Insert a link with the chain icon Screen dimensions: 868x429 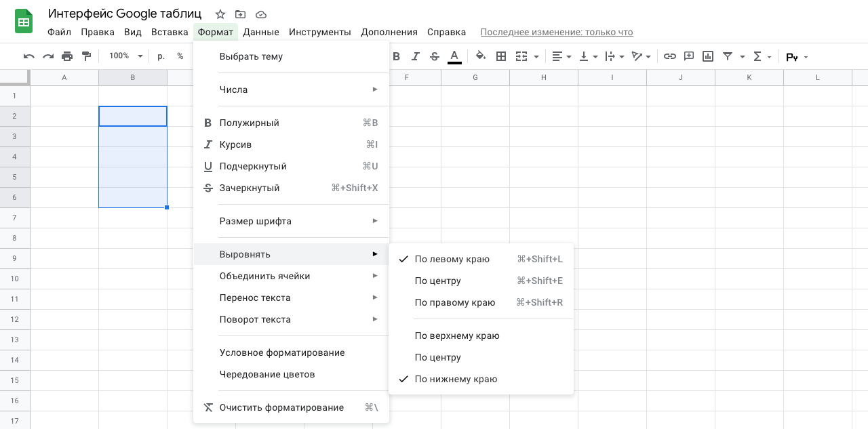click(670, 56)
